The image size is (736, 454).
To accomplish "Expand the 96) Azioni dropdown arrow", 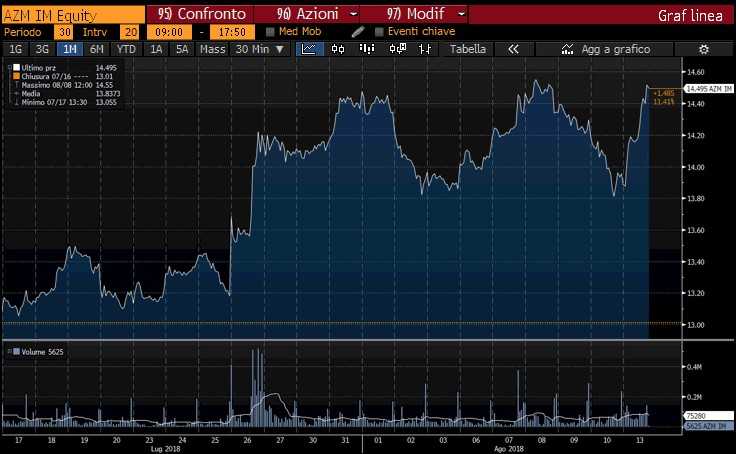I will 353,15.
